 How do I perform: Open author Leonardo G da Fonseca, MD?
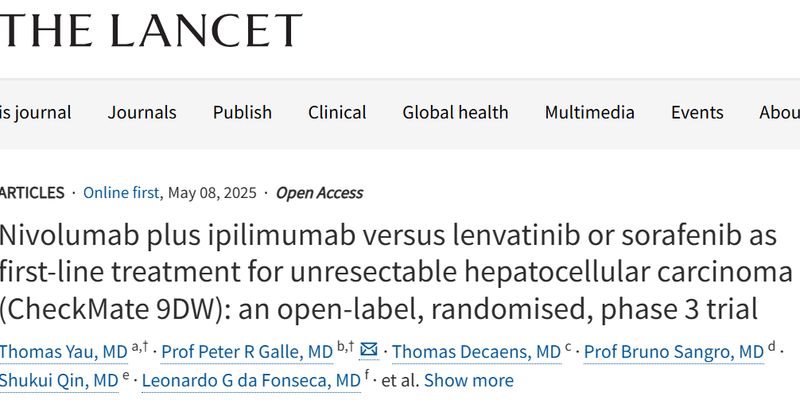click(251, 381)
